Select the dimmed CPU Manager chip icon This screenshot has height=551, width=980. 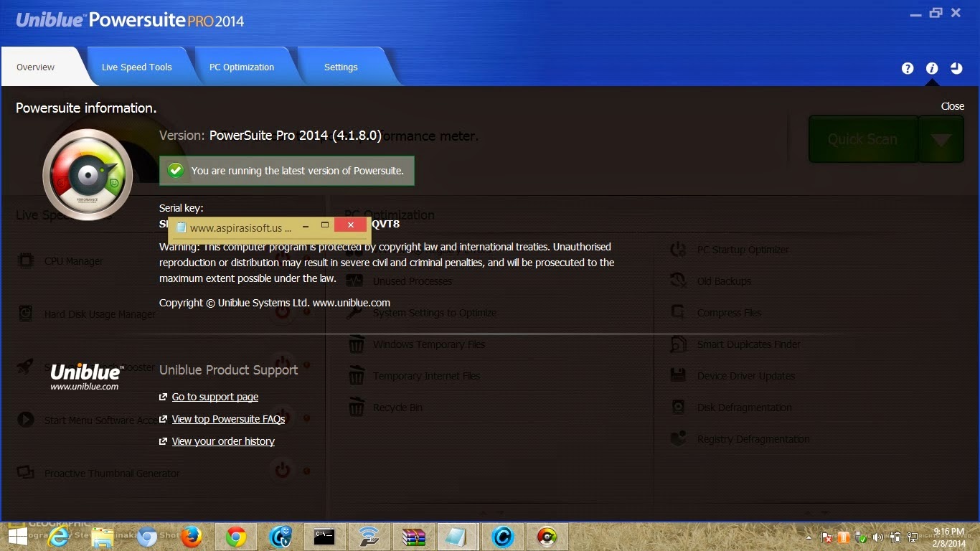26,260
